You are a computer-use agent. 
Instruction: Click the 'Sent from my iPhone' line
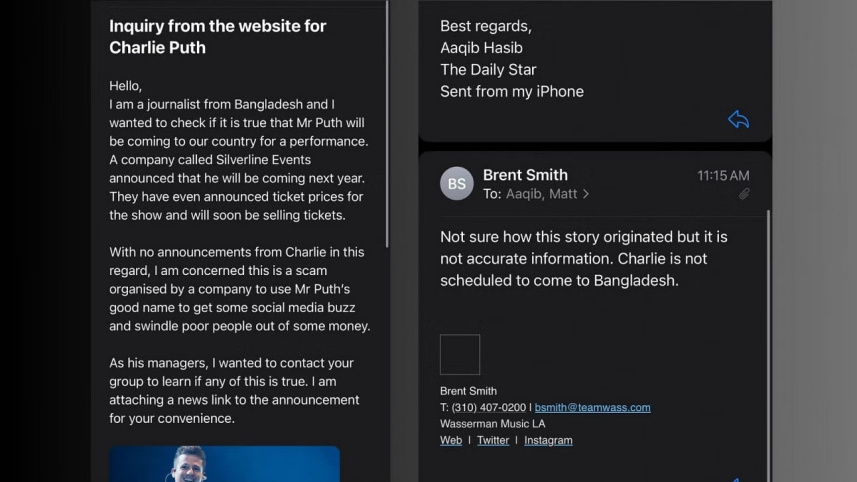click(x=512, y=91)
